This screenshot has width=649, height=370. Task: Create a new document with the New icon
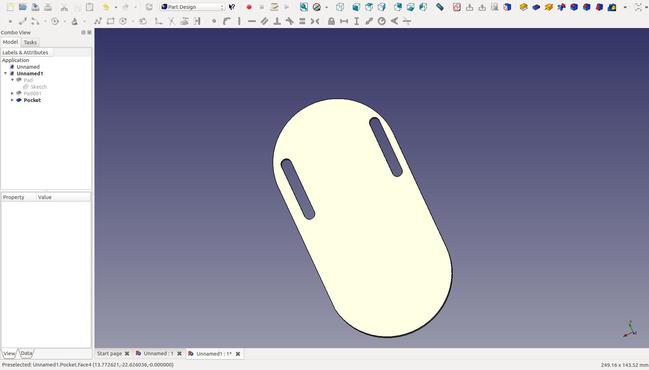(x=10, y=7)
